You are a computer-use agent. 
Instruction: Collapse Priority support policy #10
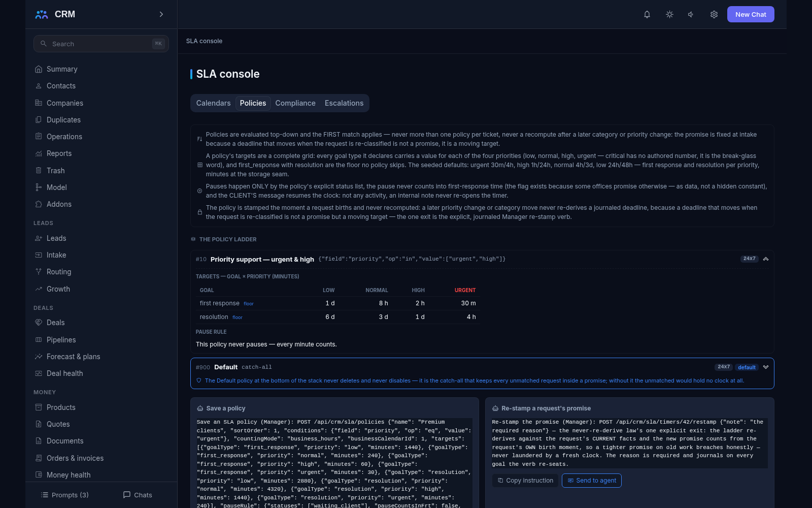(766, 259)
